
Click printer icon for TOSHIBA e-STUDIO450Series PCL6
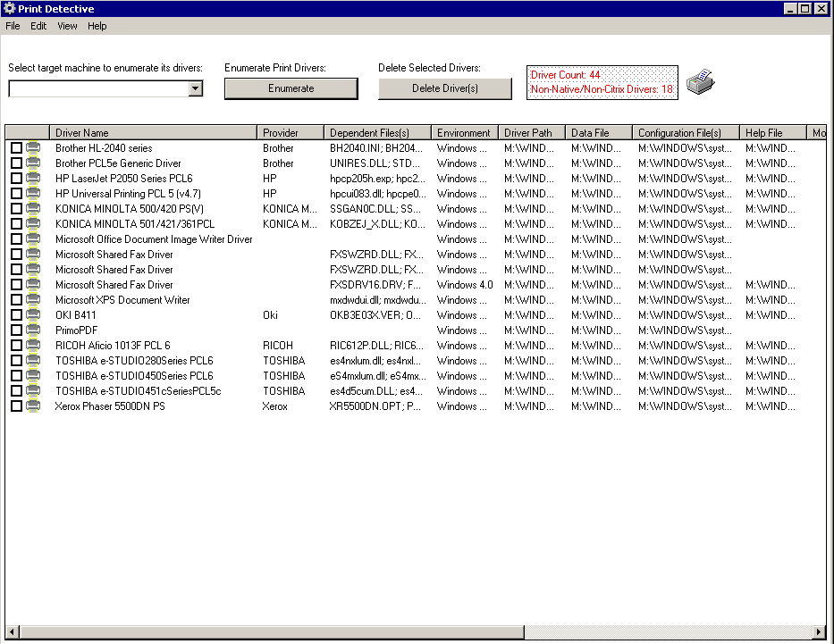coord(33,376)
